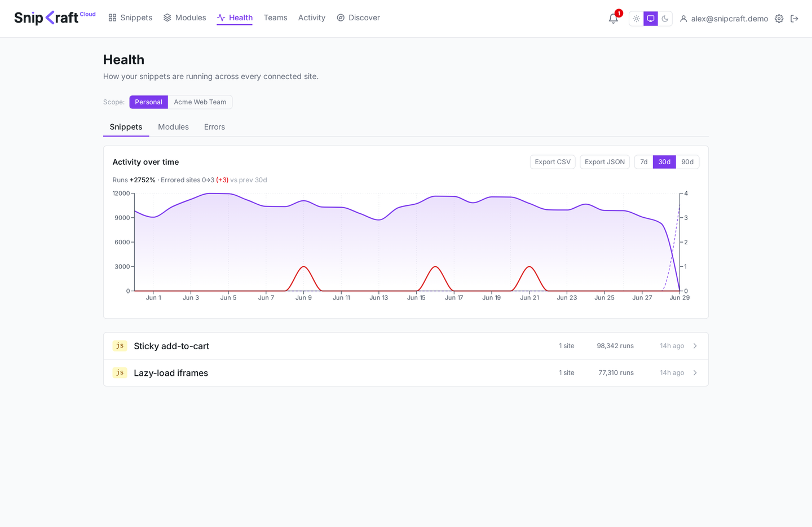812x527 pixels.
Task: Switch to dark theme moon icon
Action: point(665,19)
